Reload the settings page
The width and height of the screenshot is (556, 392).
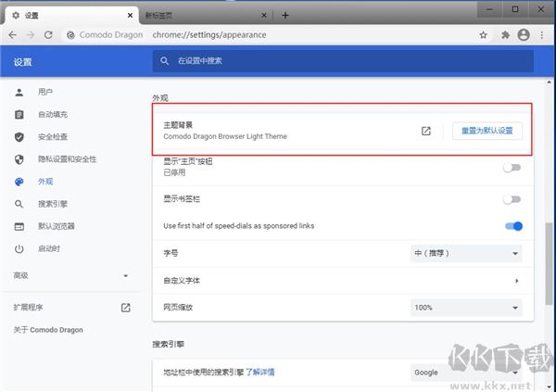48,35
